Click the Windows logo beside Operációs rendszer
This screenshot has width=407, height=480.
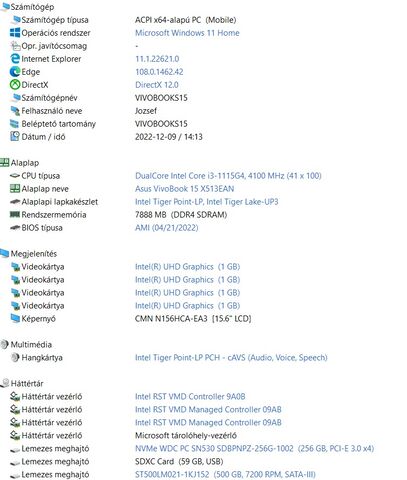coord(15,33)
